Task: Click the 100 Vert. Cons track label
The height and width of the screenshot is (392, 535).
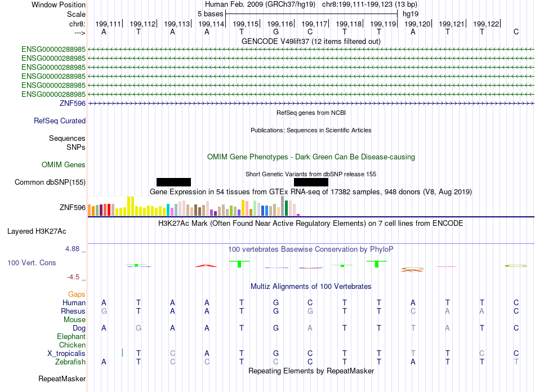Action: click(x=32, y=262)
